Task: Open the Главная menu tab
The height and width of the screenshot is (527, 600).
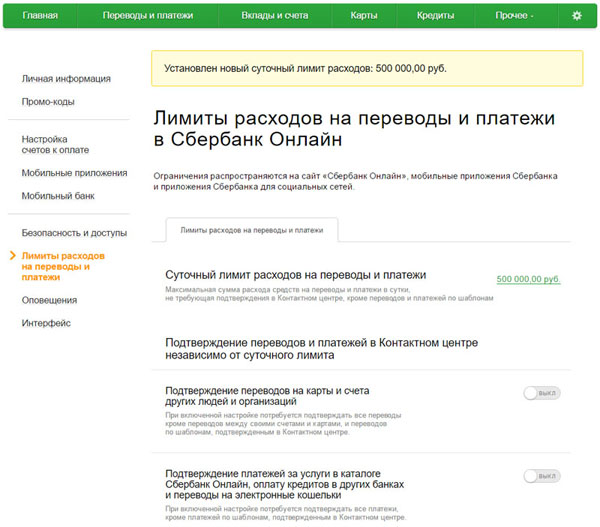Action: point(40,15)
